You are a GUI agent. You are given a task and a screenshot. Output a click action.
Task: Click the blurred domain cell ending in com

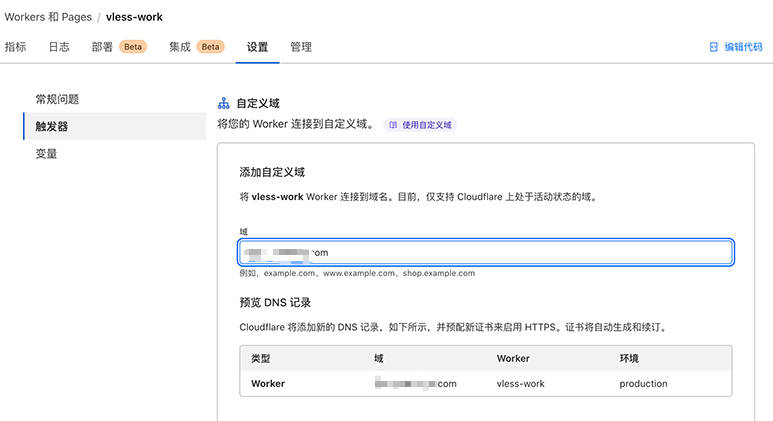coord(416,384)
